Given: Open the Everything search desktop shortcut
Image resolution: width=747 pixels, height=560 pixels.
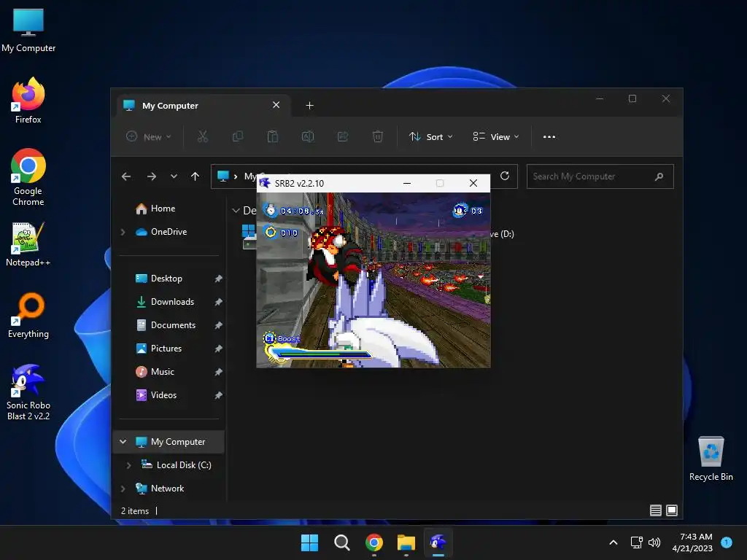Looking at the screenshot, I should pos(28,315).
